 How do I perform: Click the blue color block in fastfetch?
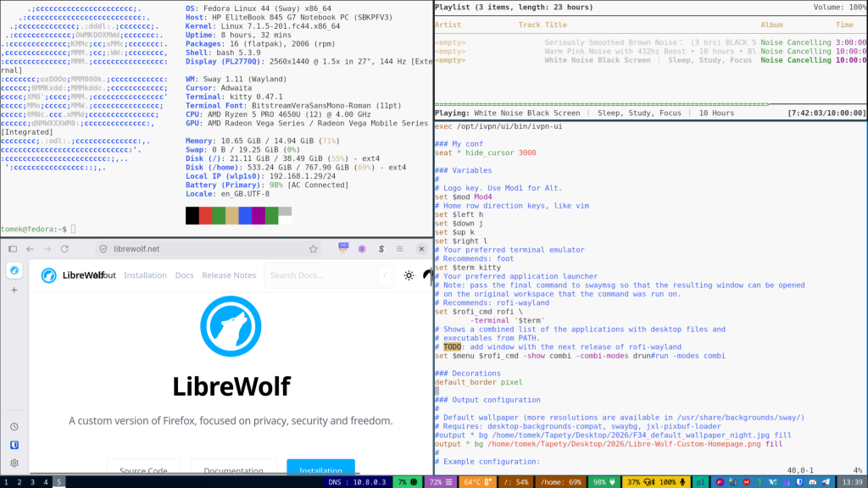[x=245, y=215]
